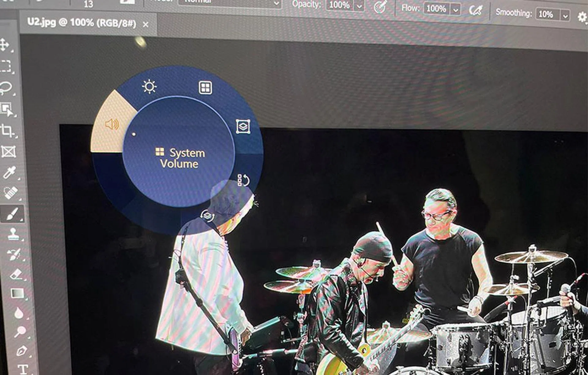Choose the Crop tool

pos(7,131)
